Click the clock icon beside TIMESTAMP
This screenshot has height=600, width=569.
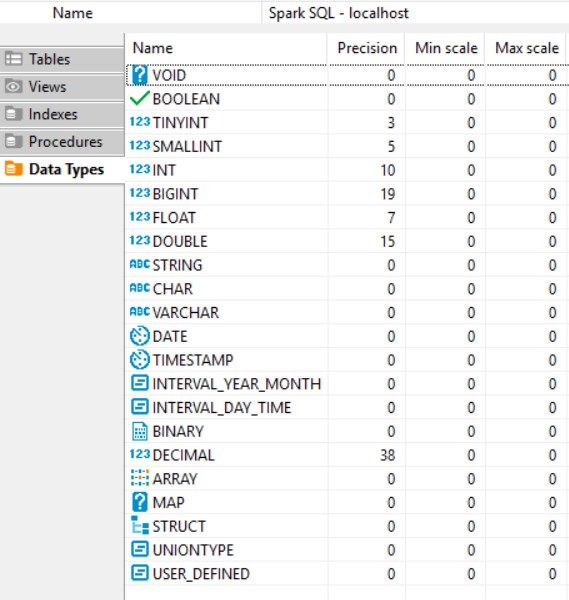pos(140,360)
